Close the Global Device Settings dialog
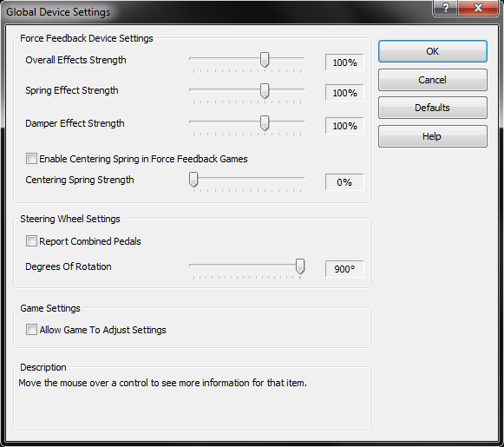This screenshot has height=447, width=504. 478,8
